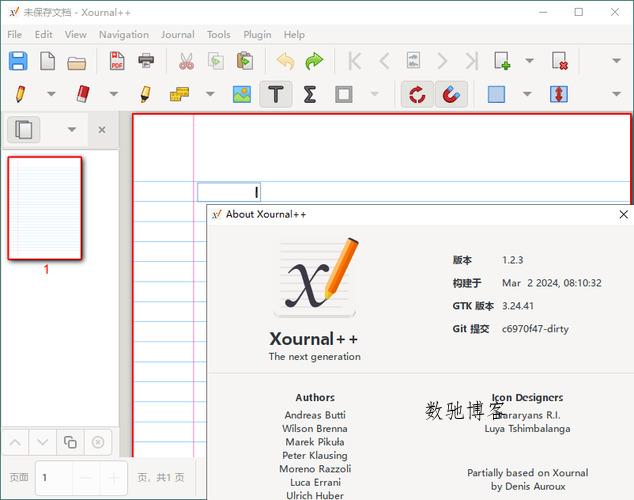Open the File menu
Image resolution: width=634 pixels, height=500 pixels.
point(15,35)
